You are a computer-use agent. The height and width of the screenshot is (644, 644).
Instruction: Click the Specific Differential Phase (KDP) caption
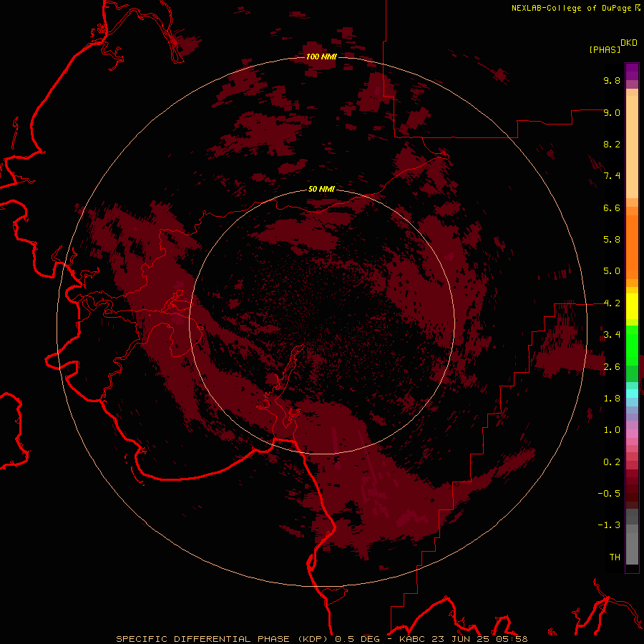[x=223, y=639]
